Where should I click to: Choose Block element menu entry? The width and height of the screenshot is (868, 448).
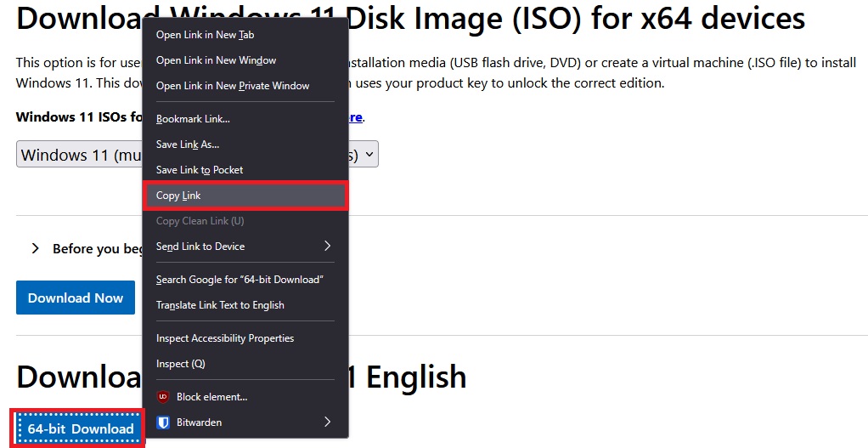click(x=211, y=397)
